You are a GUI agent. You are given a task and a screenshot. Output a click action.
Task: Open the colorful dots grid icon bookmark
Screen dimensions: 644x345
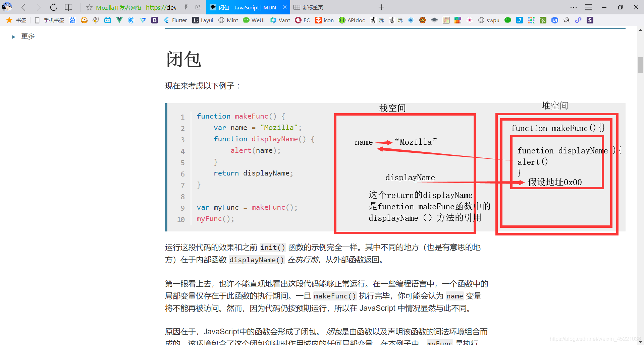pos(531,20)
